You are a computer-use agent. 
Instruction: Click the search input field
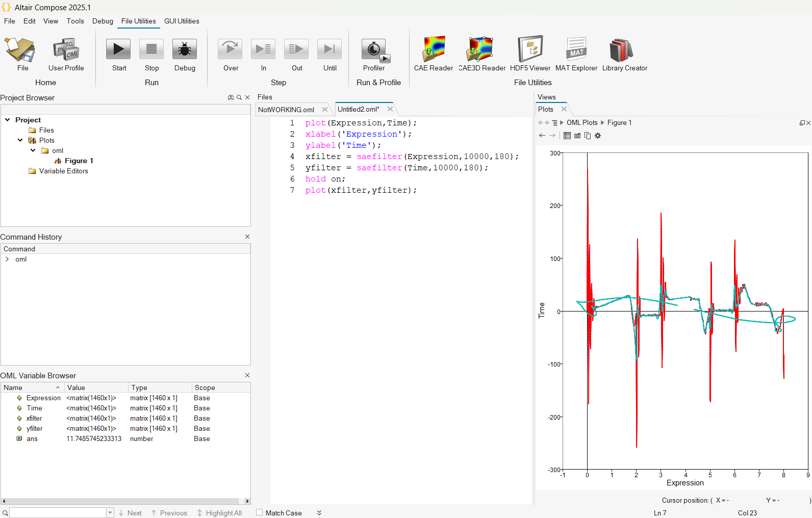(58, 512)
